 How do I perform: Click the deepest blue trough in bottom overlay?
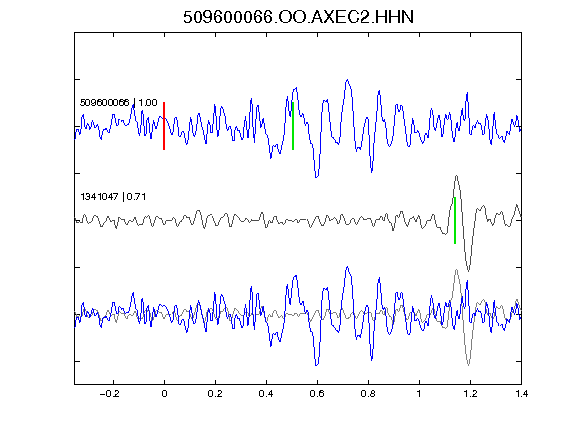(x=317, y=364)
